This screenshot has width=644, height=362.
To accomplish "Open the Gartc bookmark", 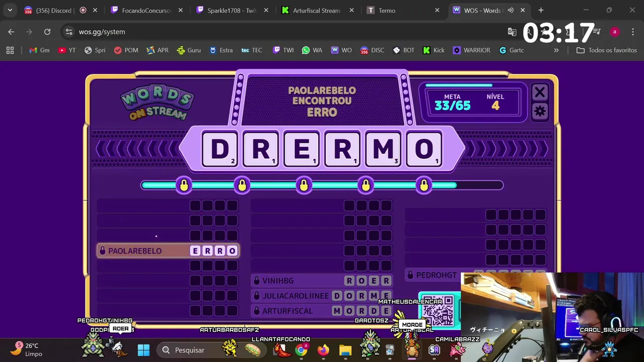I will point(511,50).
